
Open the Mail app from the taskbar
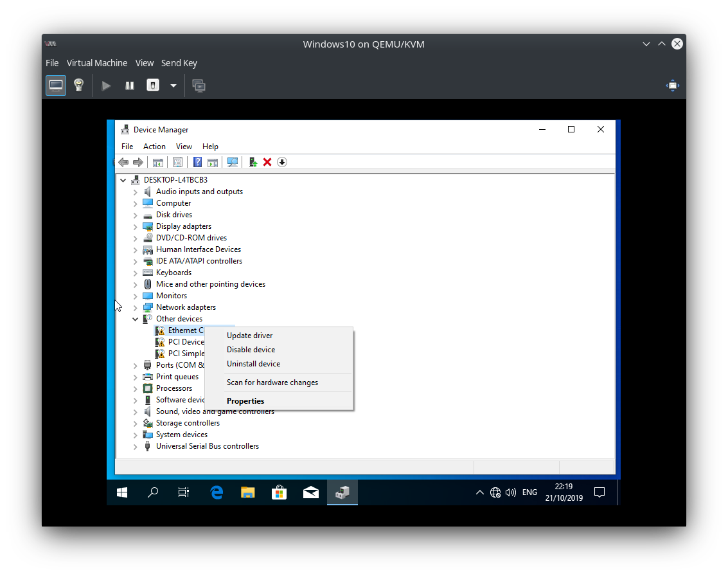point(310,492)
